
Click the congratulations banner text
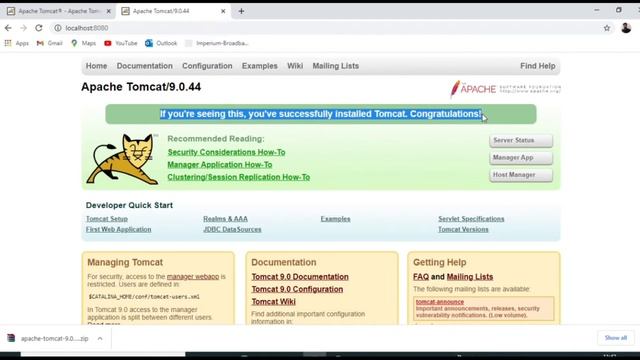tap(320, 114)
